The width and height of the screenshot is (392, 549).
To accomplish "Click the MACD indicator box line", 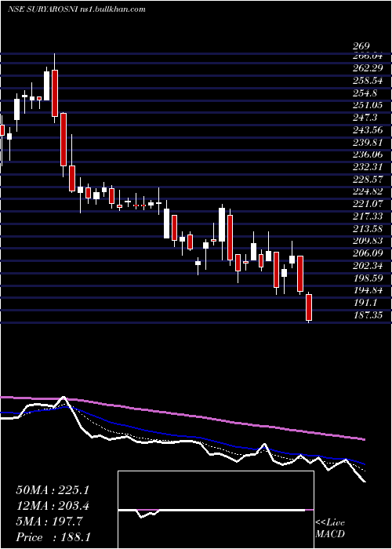I will 216,511.
